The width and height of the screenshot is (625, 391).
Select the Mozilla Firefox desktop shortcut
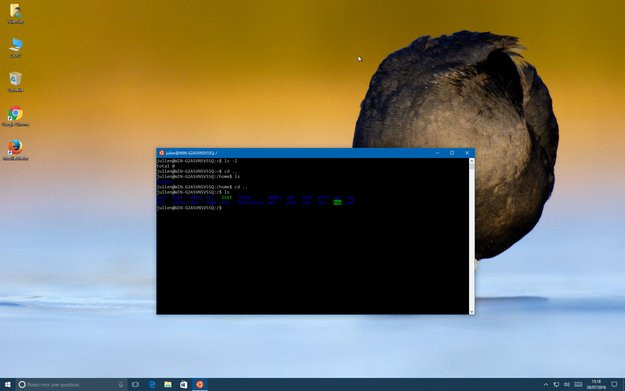(16, 150)
